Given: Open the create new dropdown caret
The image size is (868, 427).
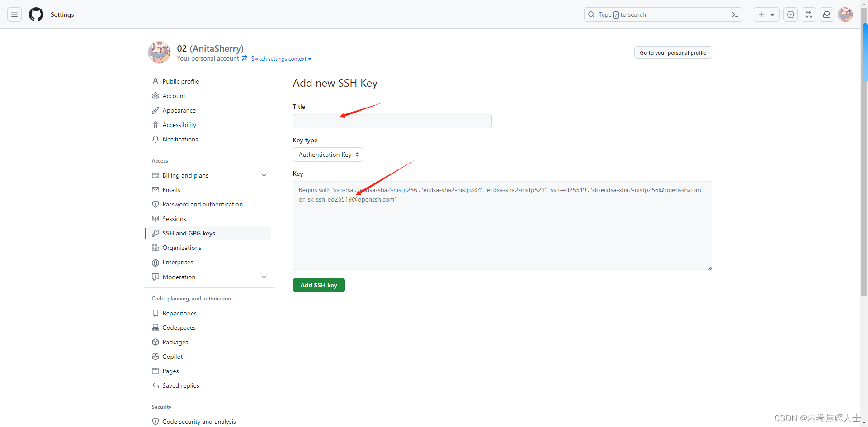Looking at the screenshot, I should click(x=772, y=15).
